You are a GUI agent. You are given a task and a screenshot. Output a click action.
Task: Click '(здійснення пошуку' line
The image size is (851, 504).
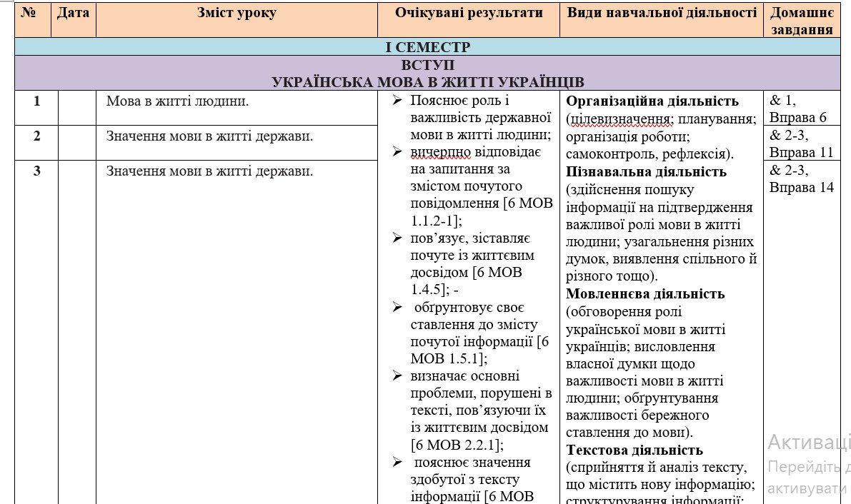(x=629, y=189)
